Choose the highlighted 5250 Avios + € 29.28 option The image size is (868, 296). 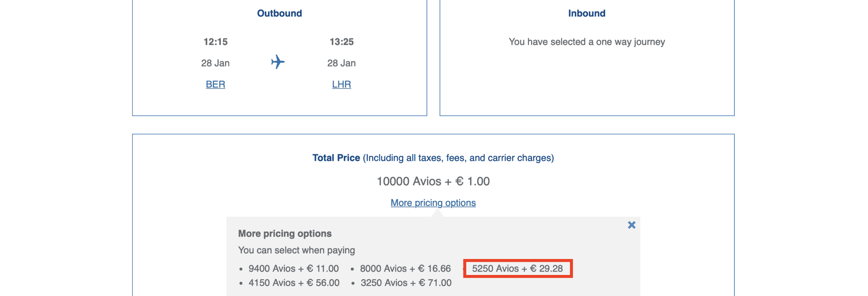[517, 269]
